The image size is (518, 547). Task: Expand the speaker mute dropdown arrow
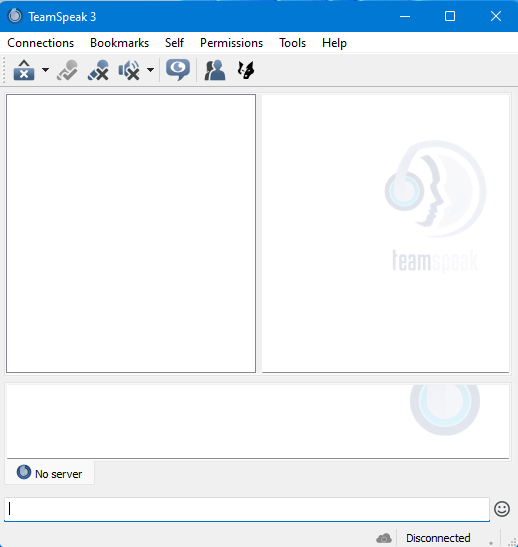point(150,70)
